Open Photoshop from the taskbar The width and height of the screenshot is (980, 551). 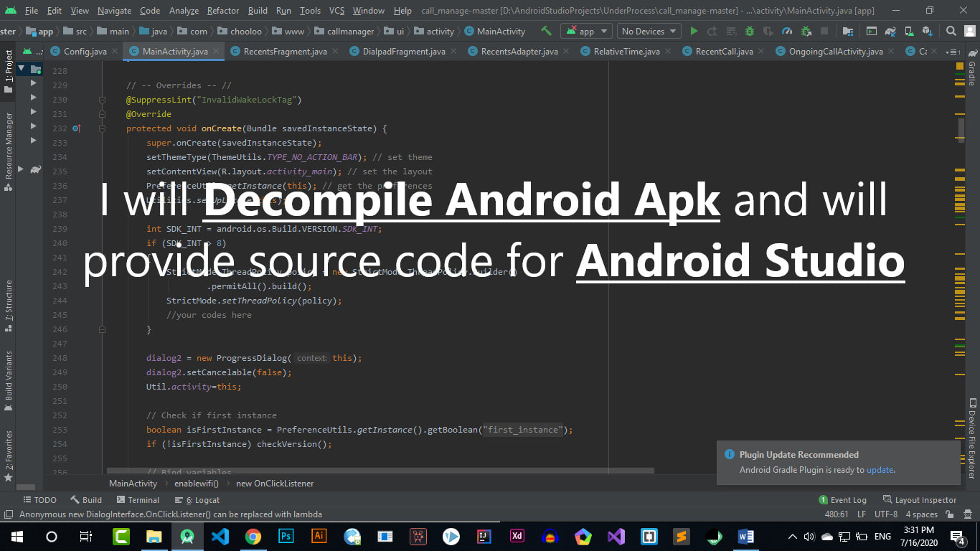tap(286, 537)
